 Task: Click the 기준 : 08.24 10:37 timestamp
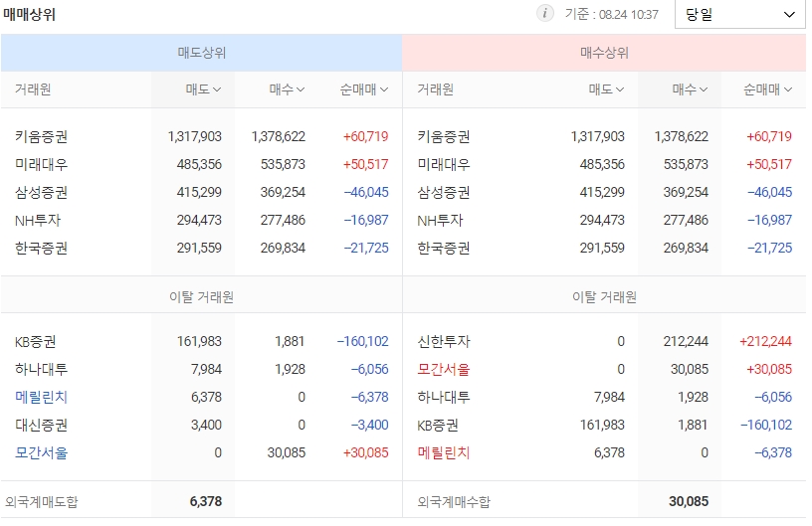coord(612,15)
